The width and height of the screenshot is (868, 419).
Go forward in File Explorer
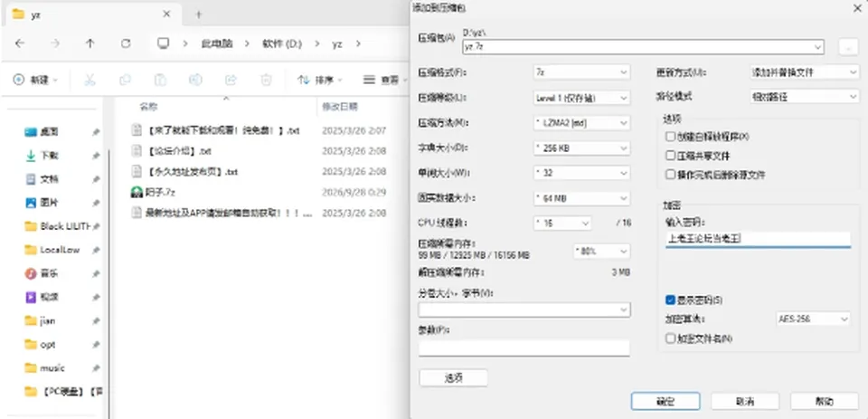click(x=55, y=43)
